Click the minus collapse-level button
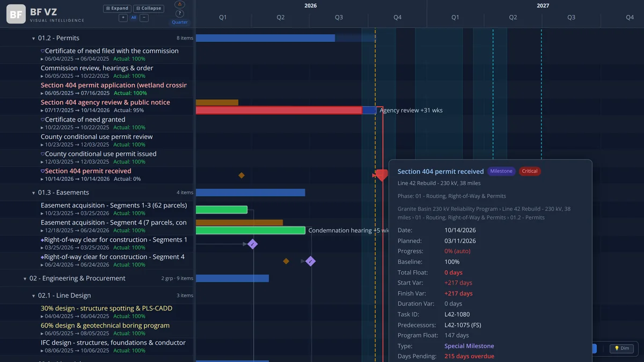Image resolution: width=644 pixels, height=362 pixels. pyautogui.click(x=144, y=18)
